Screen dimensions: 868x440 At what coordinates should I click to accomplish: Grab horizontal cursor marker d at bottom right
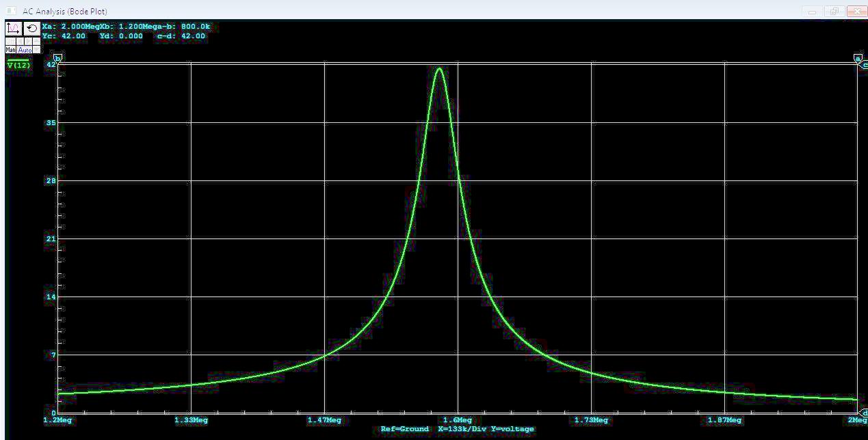point(864,413)
